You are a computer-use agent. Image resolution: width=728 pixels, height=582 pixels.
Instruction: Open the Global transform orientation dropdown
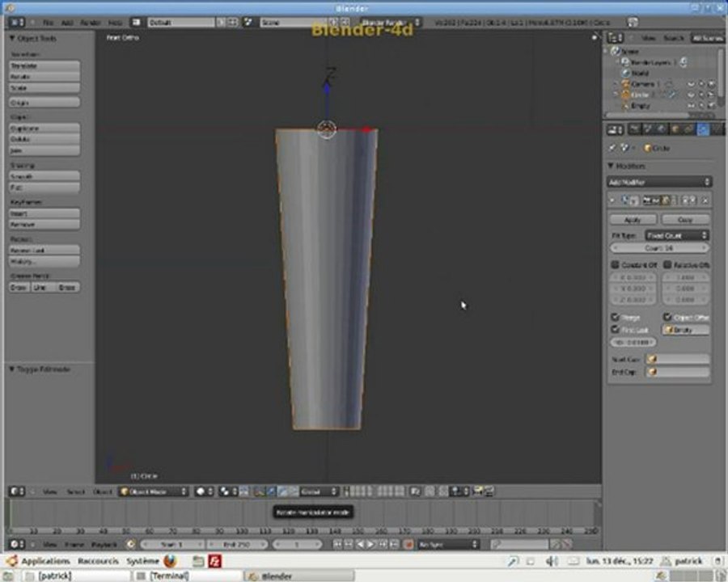[319, 491]
